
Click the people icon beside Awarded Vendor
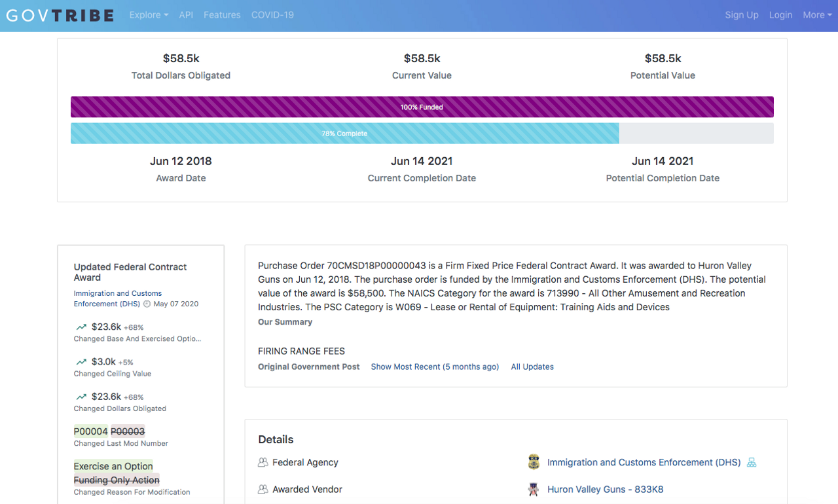click(263, 490)
